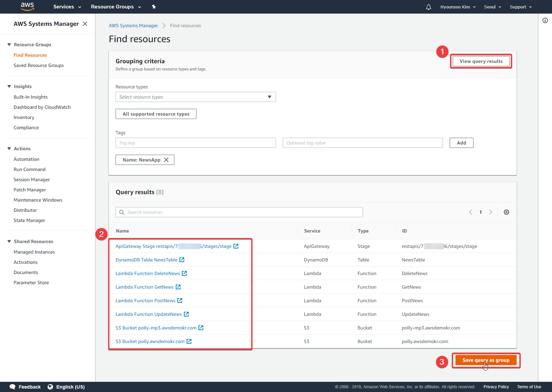
Task: Open Automation in sidebar
Action: point(27,159)
